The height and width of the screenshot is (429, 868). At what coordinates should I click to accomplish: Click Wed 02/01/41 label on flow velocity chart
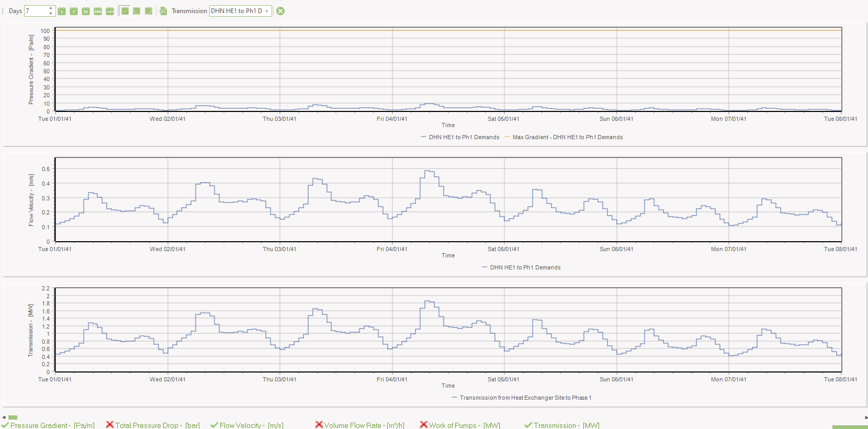(167, 249)
